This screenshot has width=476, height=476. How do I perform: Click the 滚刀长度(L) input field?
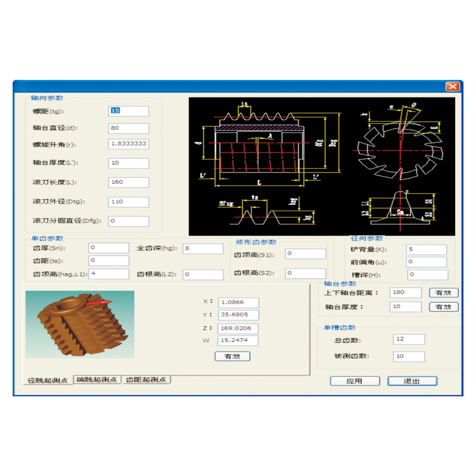coord(128,182)
